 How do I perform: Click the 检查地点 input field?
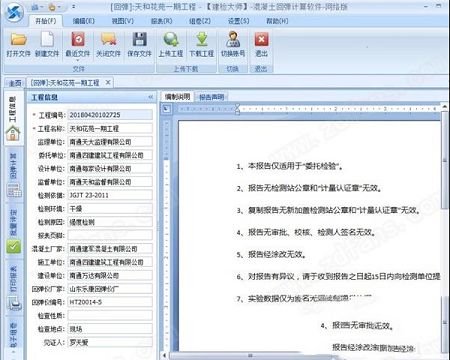point(110,329)
